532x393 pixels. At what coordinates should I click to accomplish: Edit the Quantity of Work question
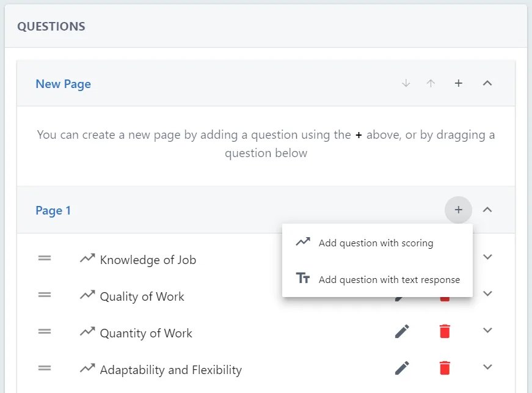point(402,331)
